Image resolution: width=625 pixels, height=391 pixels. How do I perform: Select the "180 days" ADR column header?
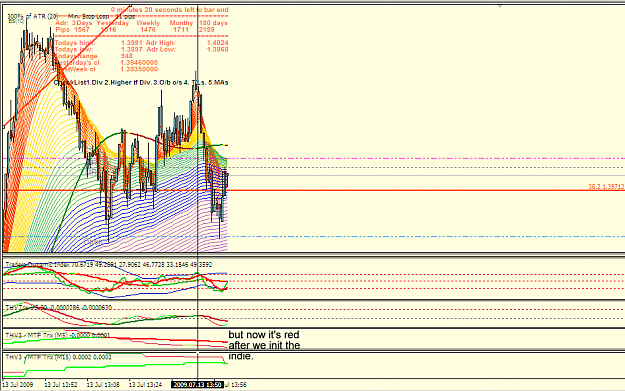tap(214, 23)
